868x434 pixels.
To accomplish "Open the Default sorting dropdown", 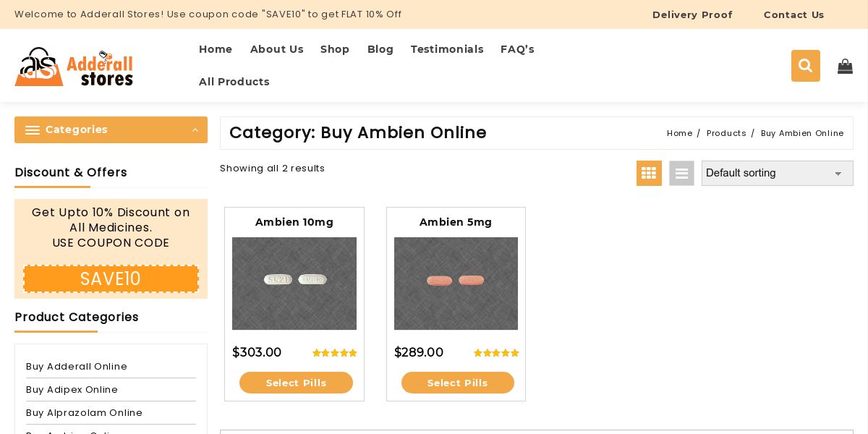I will tap(777, 174).
